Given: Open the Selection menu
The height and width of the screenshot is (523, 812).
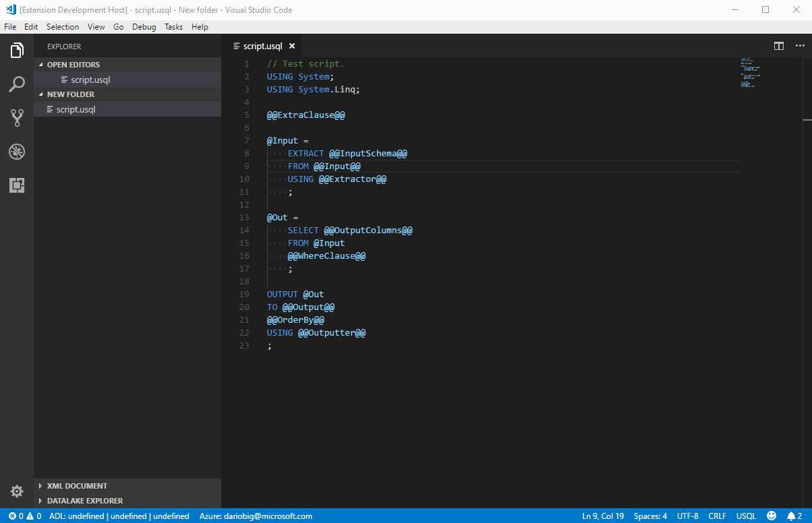Looking at the screenshot, I should coord(63,27).
